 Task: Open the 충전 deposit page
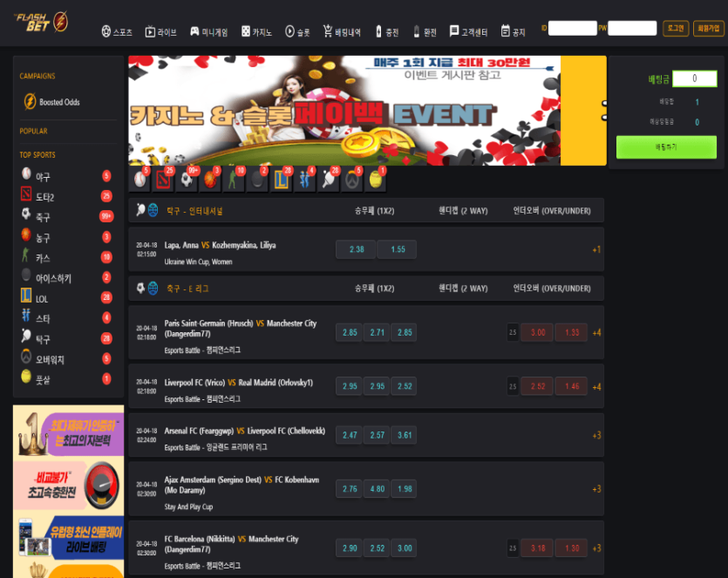click(387, 32)
